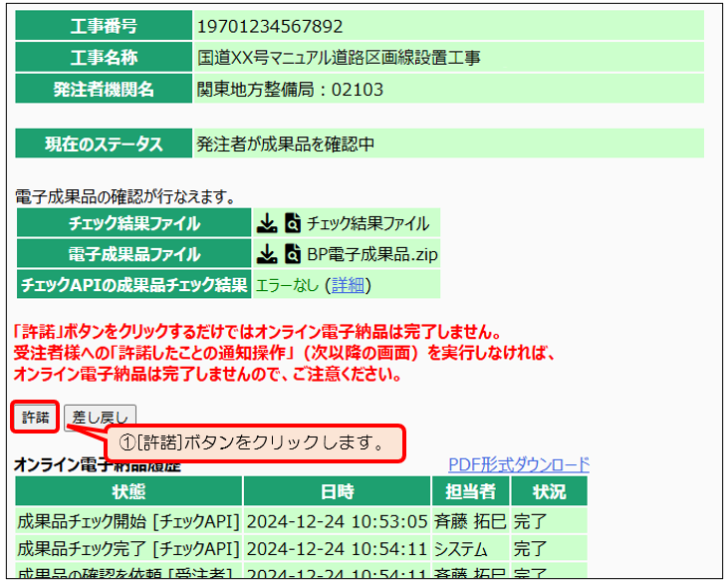Click the download icon for チェック結果ファイル
Viewport: 728px width, 582px height.
pyautogui.click(x=267, y=223)
